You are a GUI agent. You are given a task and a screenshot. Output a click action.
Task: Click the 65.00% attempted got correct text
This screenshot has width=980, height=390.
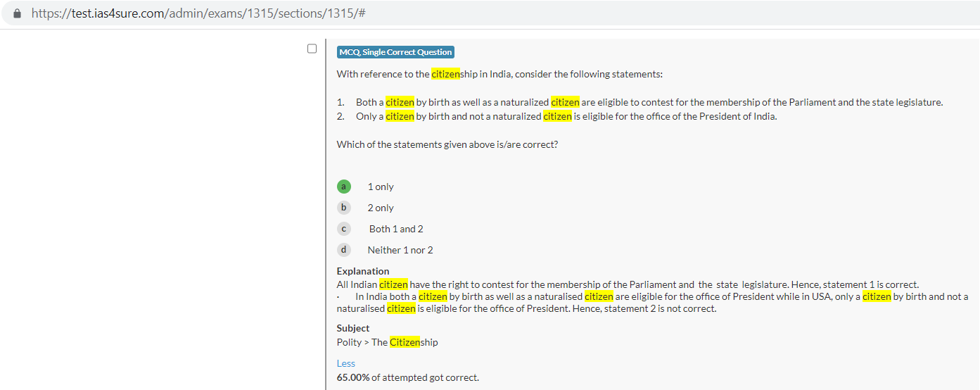click(x=407, y=377)
